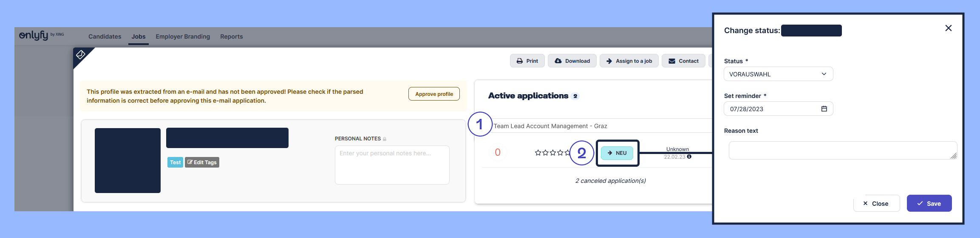Open the Status dropdown showing VORAUSWAHL
Viewport: 980px width, 238px height.
tap(778, 74)
